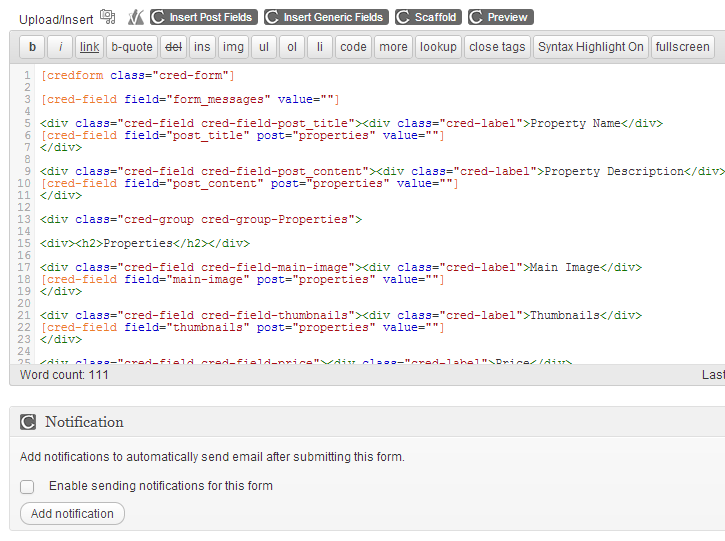Viewport: 725px width, 541px height.
Task: Open Insert Post Fields
Action: [203, 17]
